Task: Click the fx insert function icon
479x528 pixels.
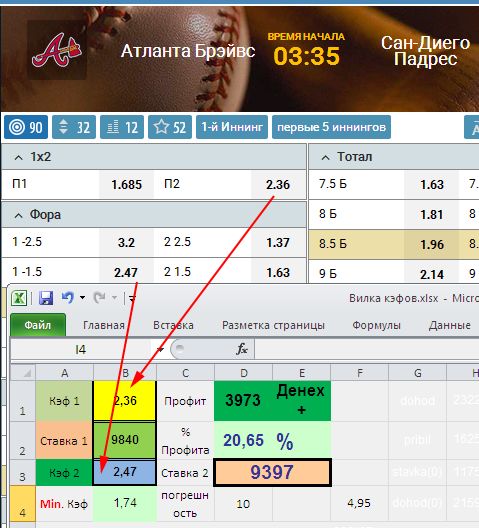Action: 242,350
